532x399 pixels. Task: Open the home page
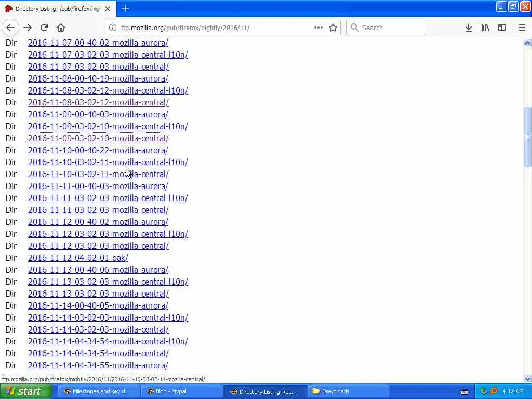point(61,28)
